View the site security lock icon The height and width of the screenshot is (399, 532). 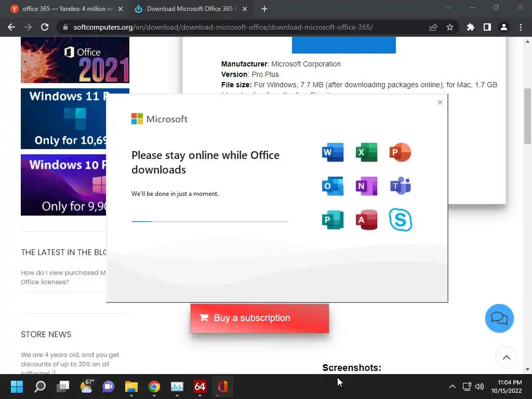coord(65,27)
